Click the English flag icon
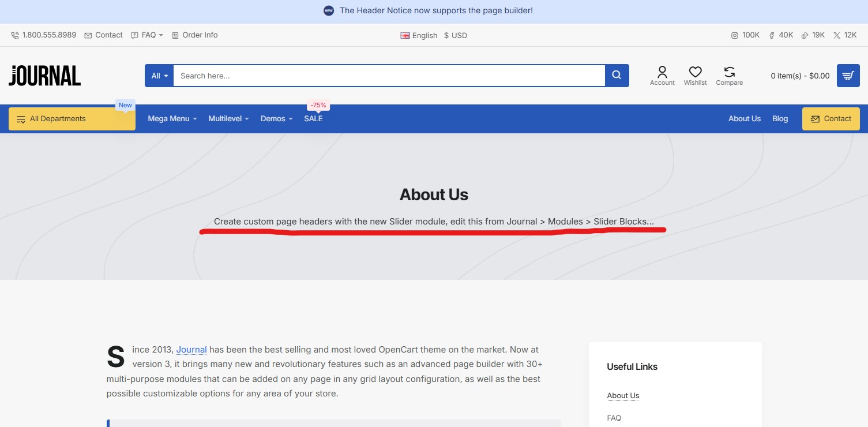 (x=405, y=35)
